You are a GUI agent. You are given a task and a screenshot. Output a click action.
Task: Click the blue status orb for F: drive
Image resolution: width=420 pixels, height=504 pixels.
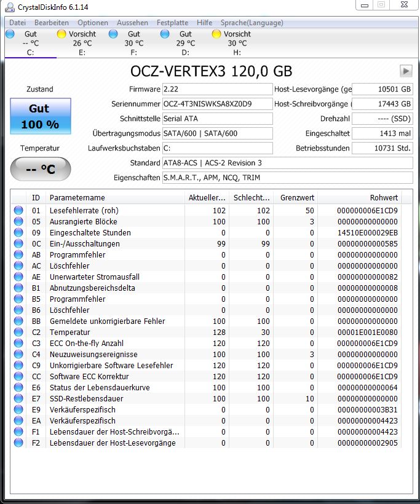click(113, 34)
